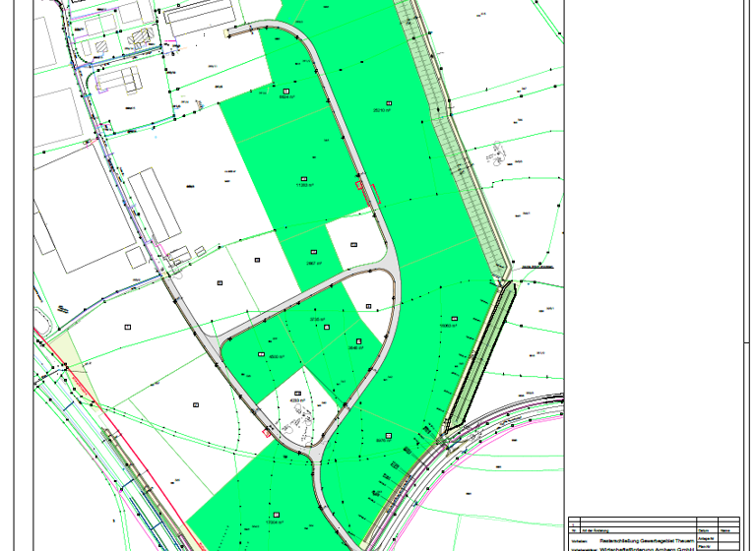Click the '4500 m²' parcel area label
756x551 pixels.
click(277, 357)
